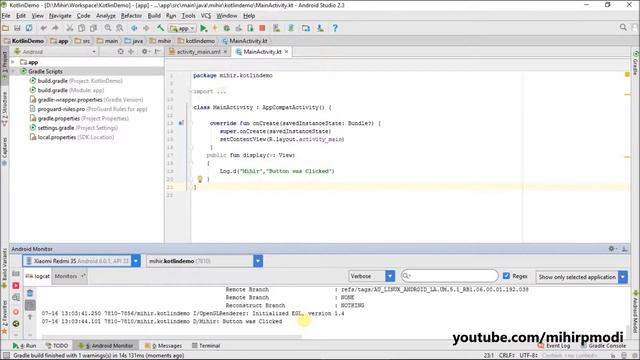Screen dimensions: 640x360
Task: Click the Copy icon in toolbar
Action: click(82, 28)
